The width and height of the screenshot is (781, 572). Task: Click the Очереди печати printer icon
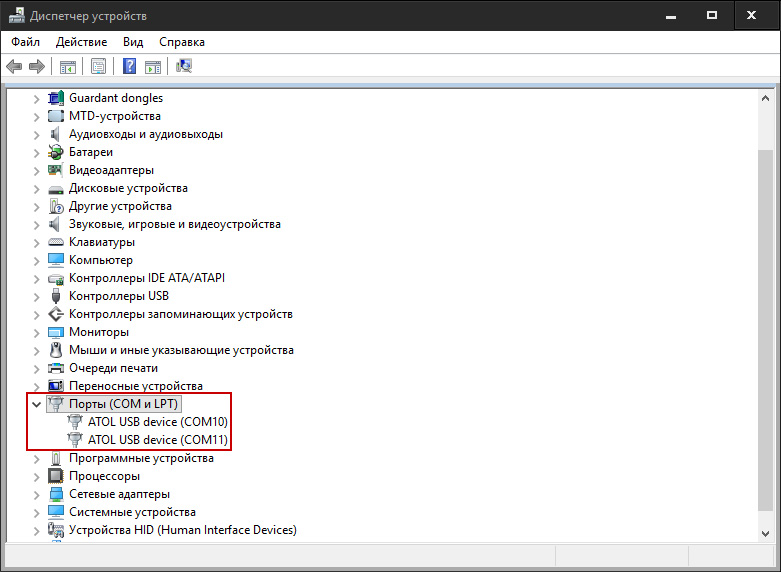(56, 368)
